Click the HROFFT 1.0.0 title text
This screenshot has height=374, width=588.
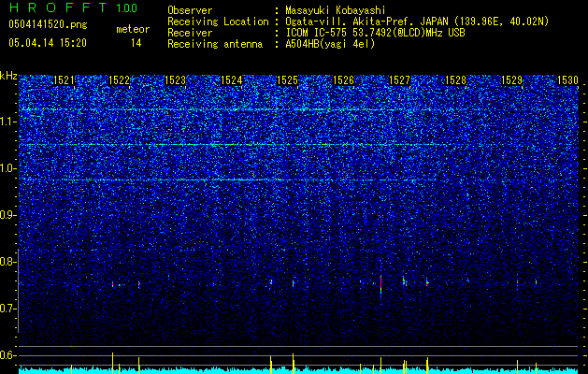(x=74, y=7)
